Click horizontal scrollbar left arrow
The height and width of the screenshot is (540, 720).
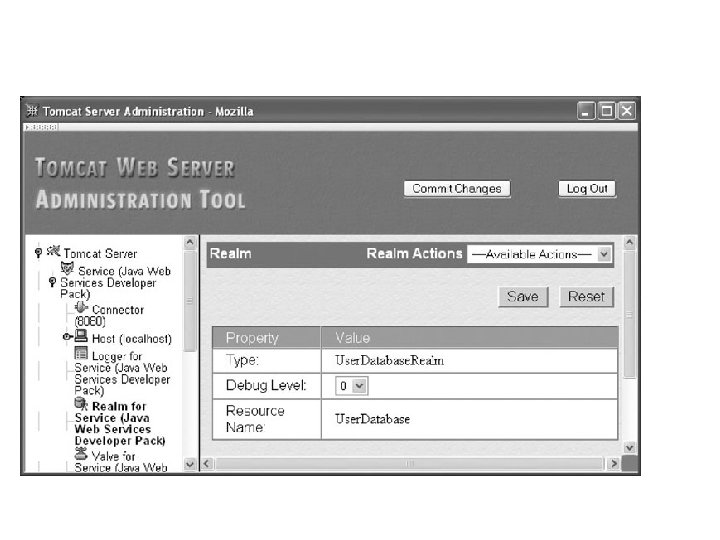(207, 464)
